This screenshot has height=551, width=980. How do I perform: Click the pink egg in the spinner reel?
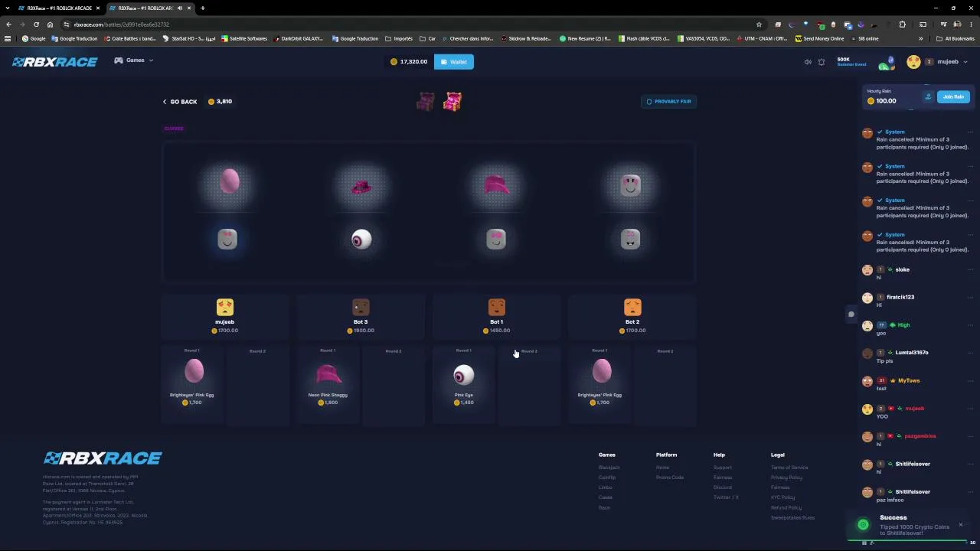[x=230, y=181]
